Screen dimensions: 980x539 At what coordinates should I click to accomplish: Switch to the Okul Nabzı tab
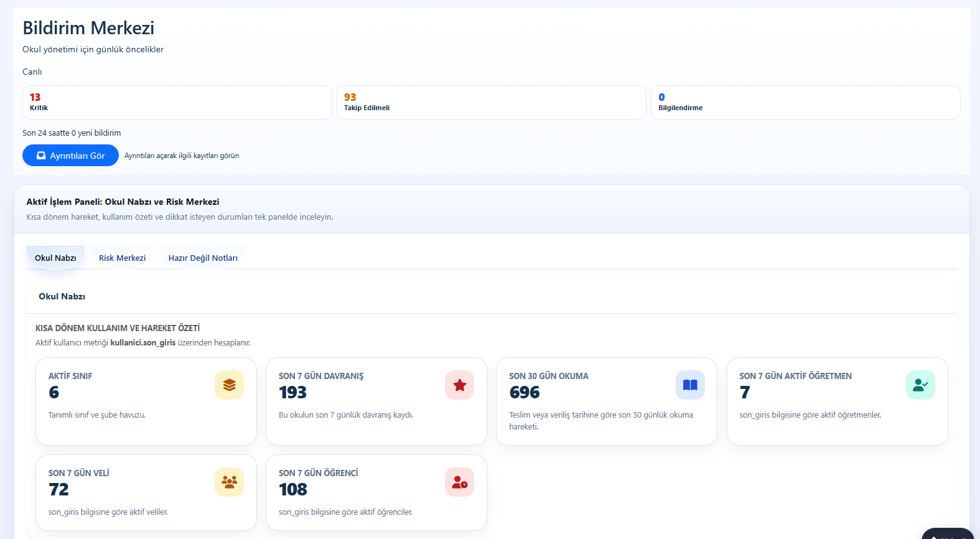click(55, 258)
